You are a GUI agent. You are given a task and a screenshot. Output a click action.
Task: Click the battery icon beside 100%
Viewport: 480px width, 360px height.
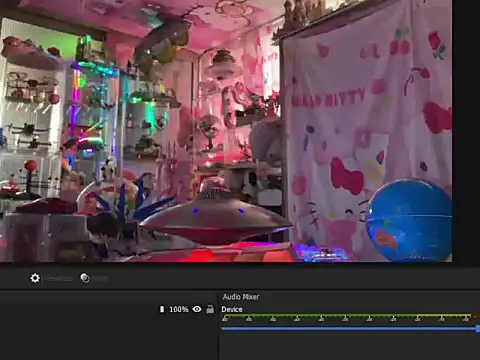(162, 309)
